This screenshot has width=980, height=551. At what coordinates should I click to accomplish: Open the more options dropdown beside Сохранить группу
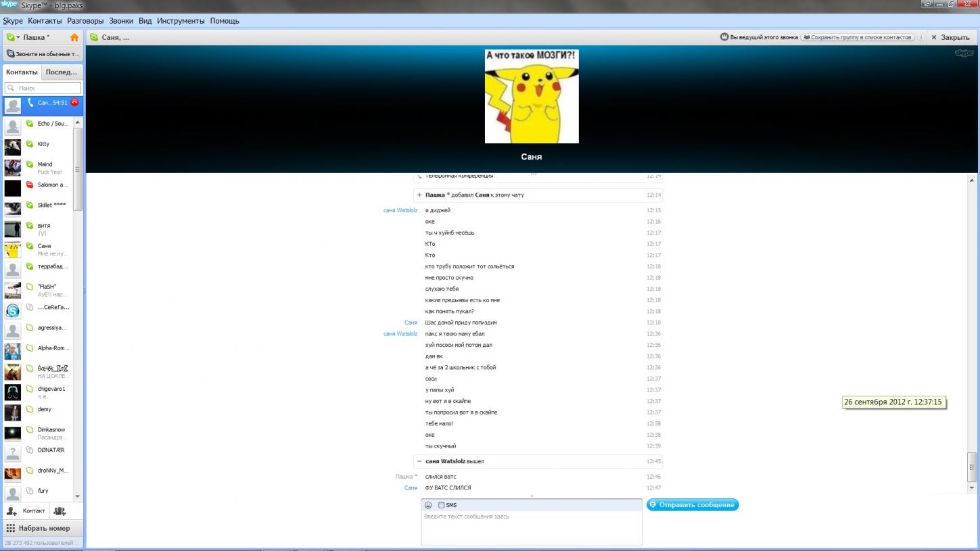[x=922, y=38]
